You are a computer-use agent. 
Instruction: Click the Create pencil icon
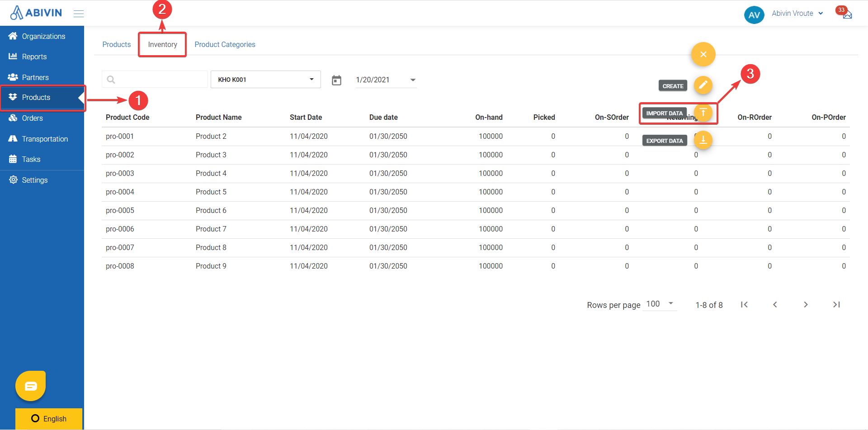[703, 85]
